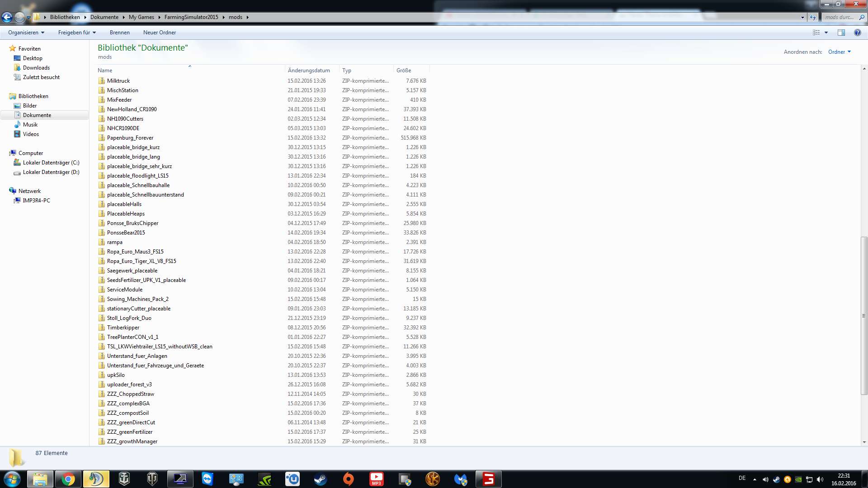Open address bar history dropdown
This screenshot has width=868, height=488.
tap(803, 17)
